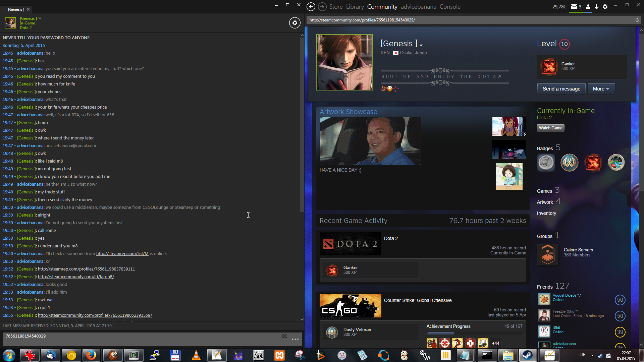This screenshot has height=362, width=644.
Task: Open the chat options ellipsis button
Action: pos(295,339)
